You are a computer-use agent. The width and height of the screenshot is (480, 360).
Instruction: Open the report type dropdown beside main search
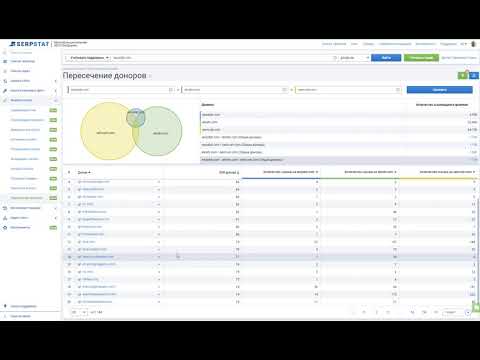pyautogui.click(x=88, y=58)
